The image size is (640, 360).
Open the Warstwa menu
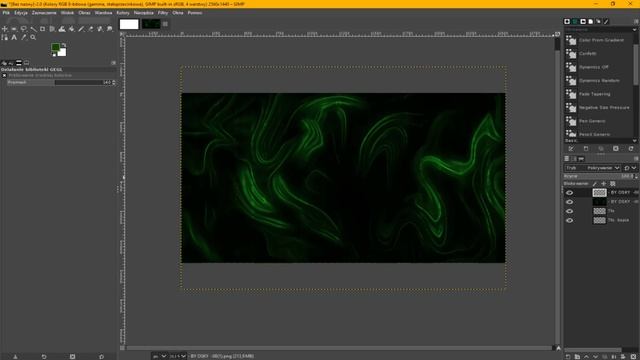pyautogui.click(x=103, y=13)
